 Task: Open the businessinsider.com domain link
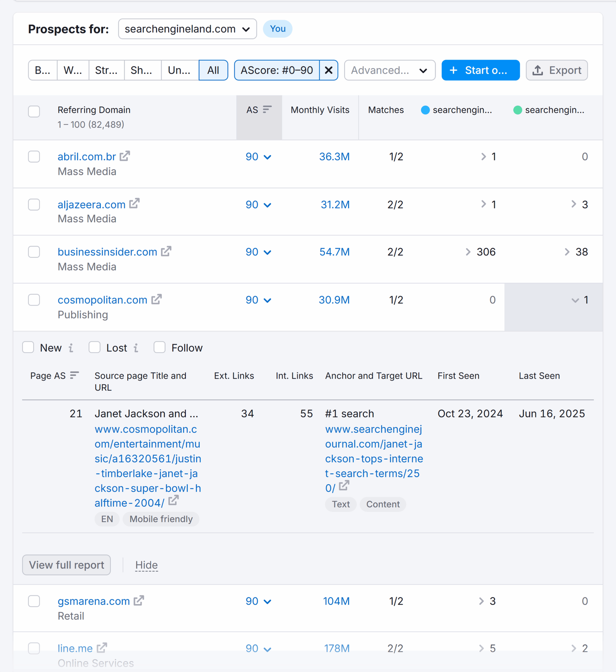point(107,252)
